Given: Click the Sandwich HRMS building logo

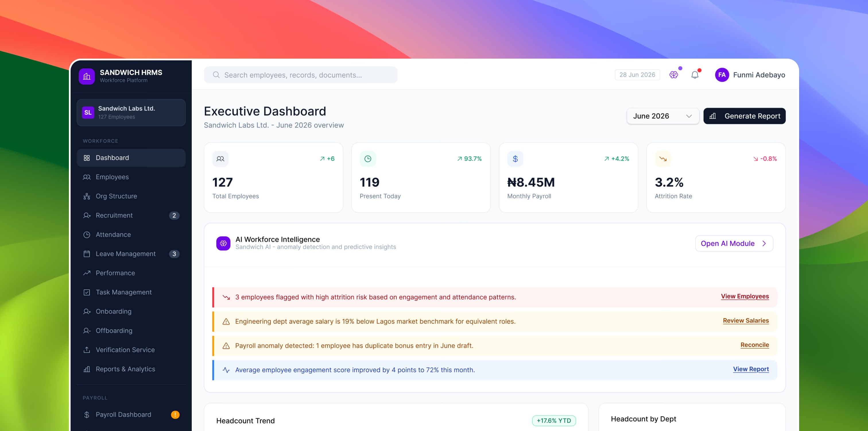Looking at the screenshot, I should tap(87, 76).
